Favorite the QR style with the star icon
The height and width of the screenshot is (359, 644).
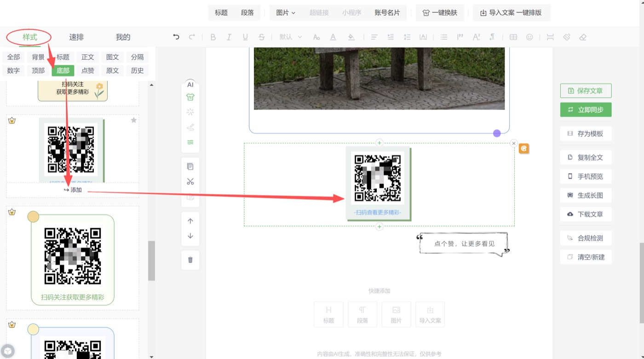tap(134, 120)
